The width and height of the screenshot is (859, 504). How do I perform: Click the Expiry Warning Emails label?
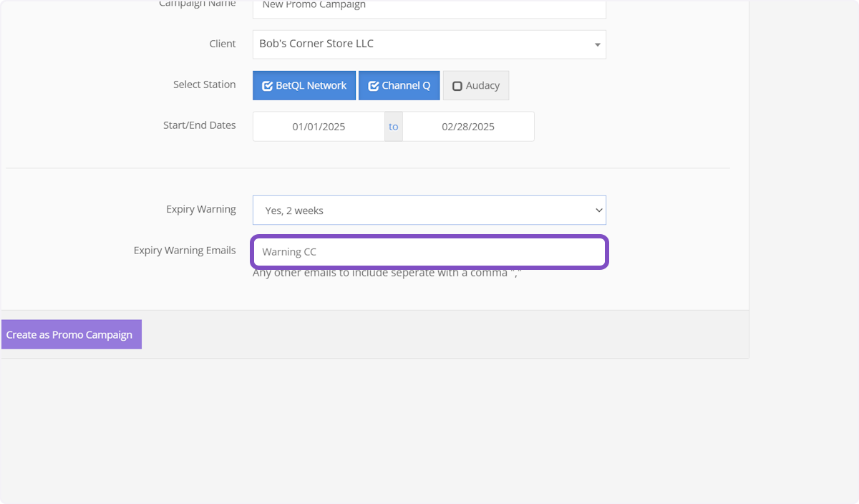(x=185, y=251)
